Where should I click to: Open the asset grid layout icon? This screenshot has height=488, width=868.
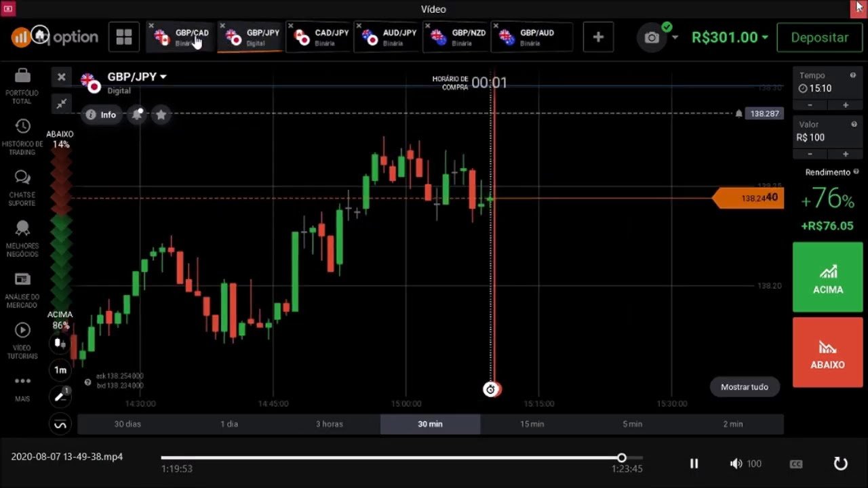click(x=124, y=37)
